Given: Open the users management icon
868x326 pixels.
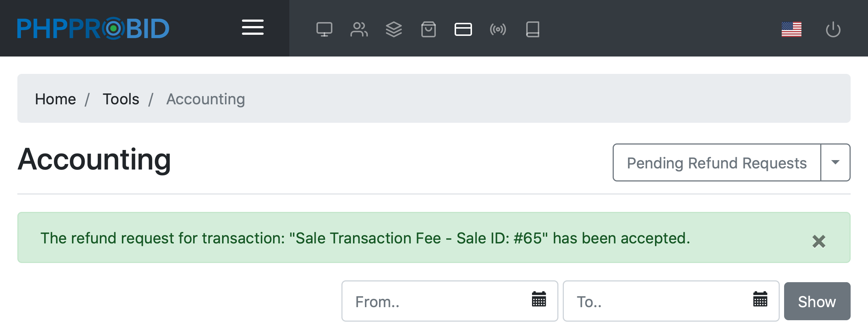Looking at the screenshot, I should pyautogui.click(x=359, y=29).
